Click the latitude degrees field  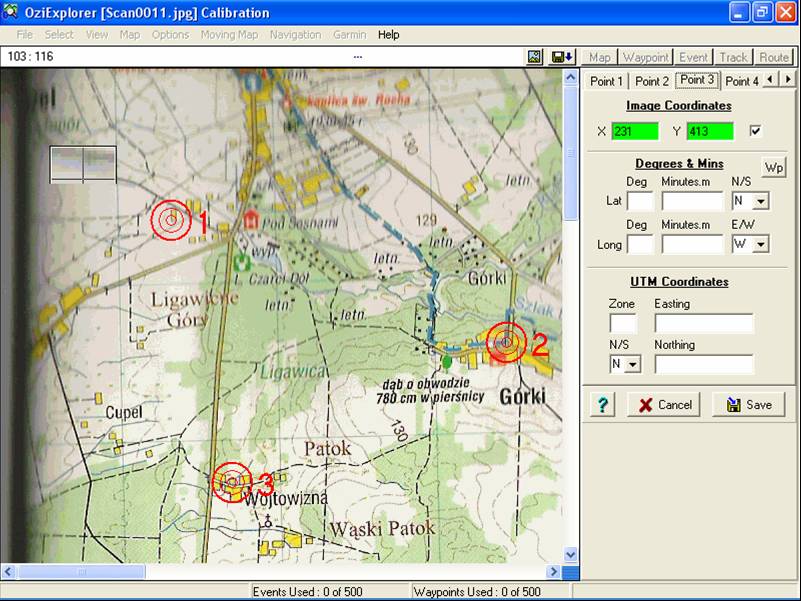[x=640, y=201]
